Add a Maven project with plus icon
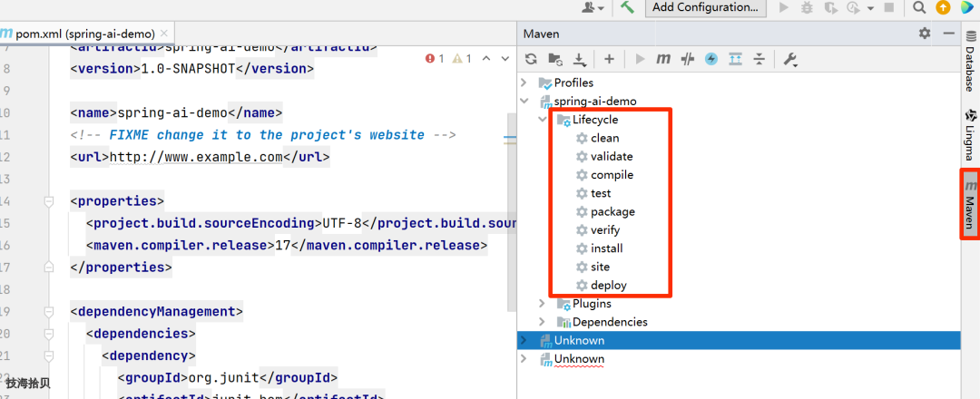 point(609,59)
